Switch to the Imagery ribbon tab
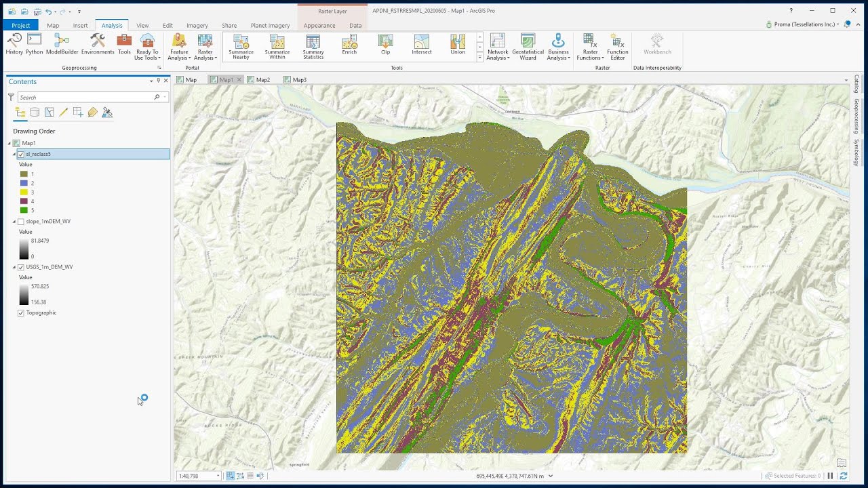The image size is (868, 488). coord(197,25)
